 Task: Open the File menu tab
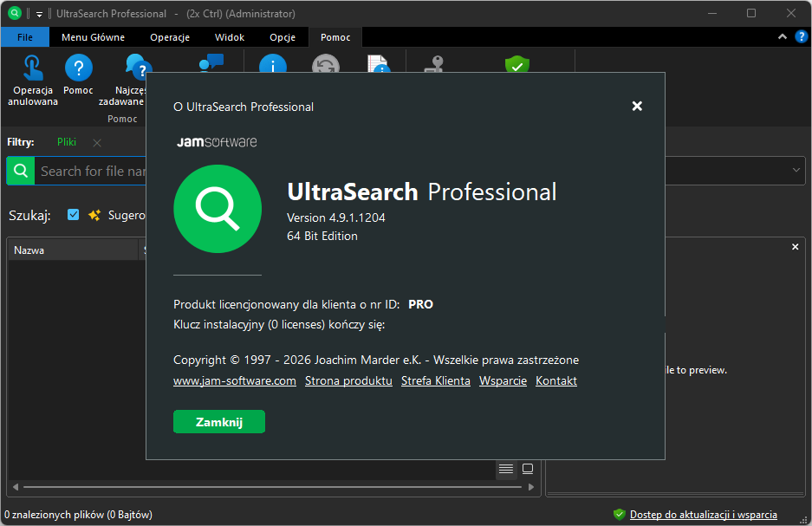pos(25,37)
